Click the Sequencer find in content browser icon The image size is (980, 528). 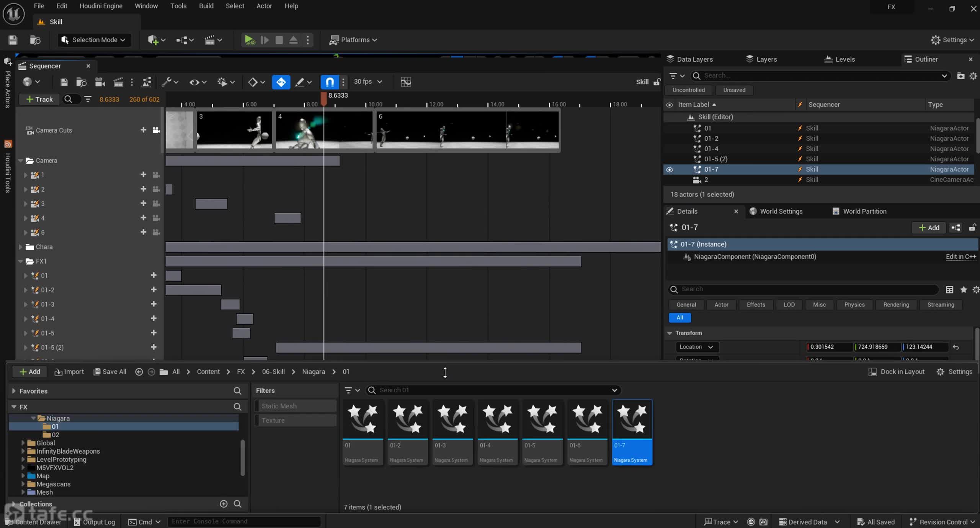point(81,82)
